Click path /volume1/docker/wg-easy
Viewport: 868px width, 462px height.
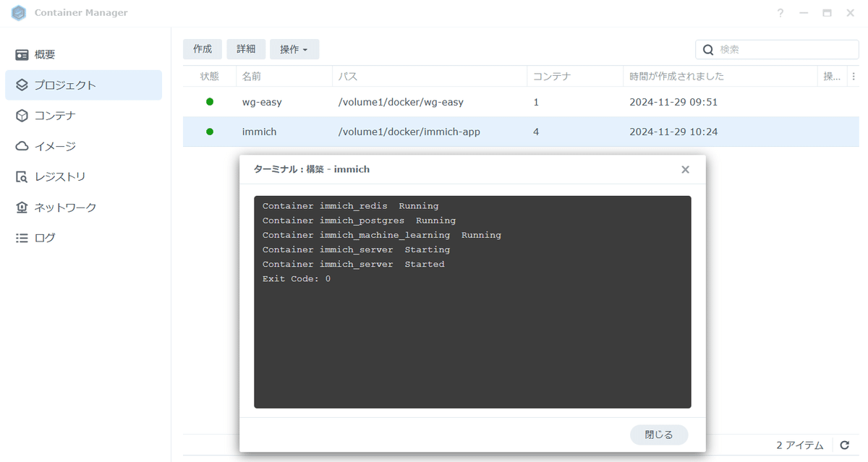(401, 102)
